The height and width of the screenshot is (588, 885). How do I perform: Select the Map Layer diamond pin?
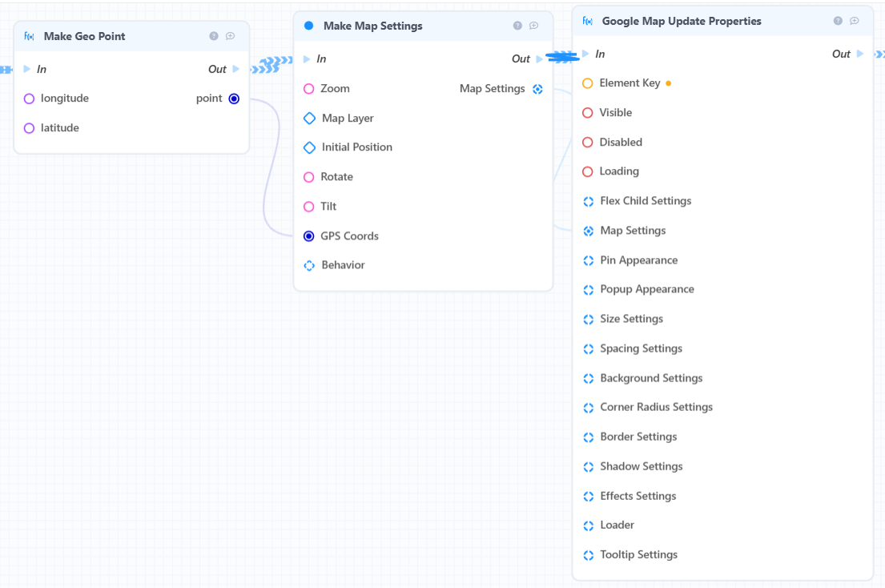tap(309, 119)
